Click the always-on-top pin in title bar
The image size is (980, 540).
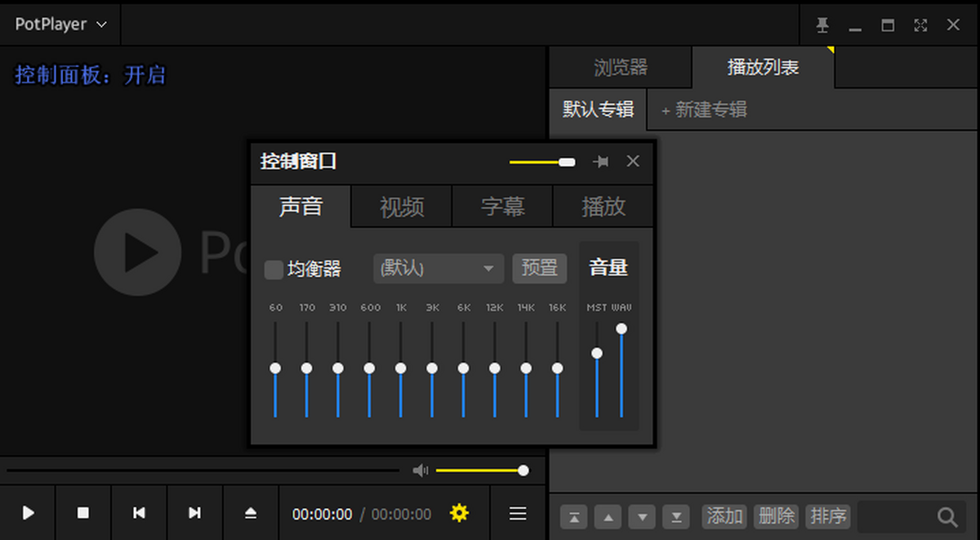(822, 25)
